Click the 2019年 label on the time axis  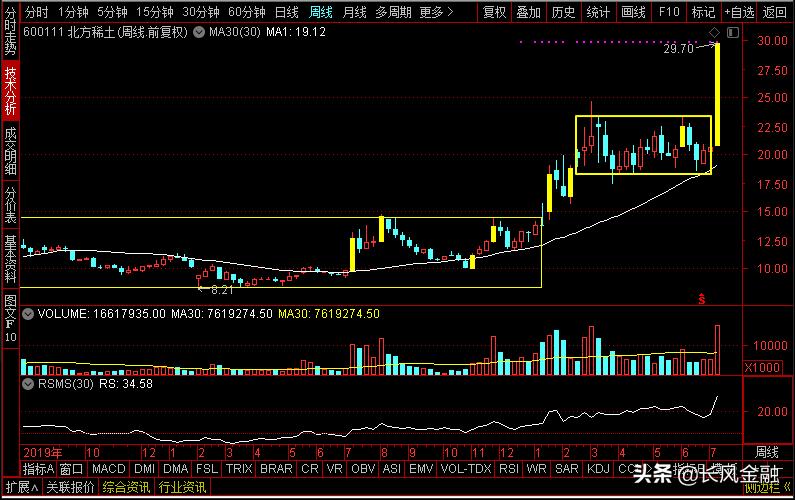click(43, 452)
